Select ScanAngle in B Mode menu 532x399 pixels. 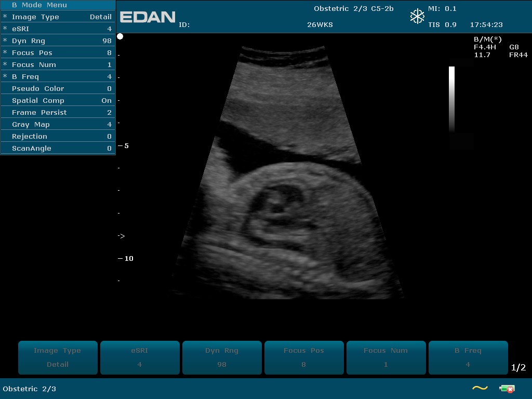pos(58,149)
